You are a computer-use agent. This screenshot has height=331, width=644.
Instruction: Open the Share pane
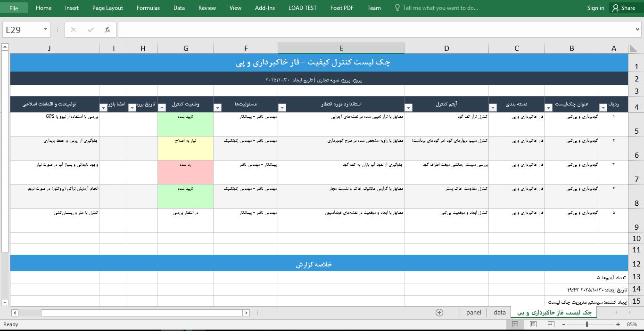[623, 8]
